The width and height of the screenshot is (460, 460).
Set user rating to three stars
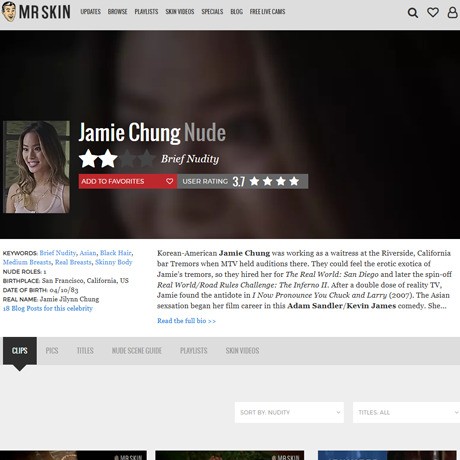[281, 181]
